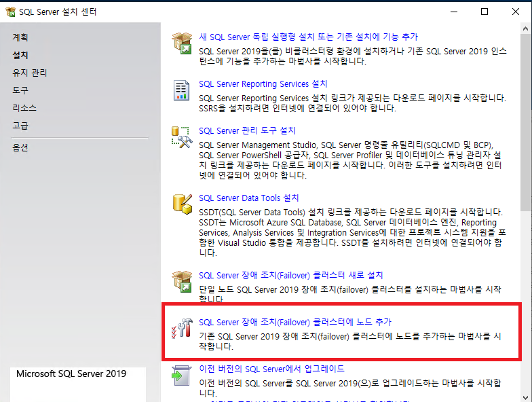Click description about 2019(으)로 업그레이드하는 마법사

pos(350,388)
